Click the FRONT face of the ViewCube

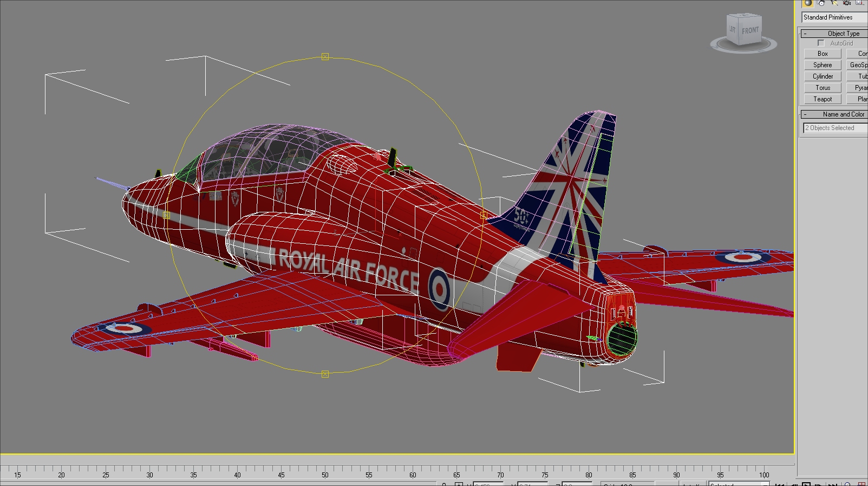click(750, 31)
